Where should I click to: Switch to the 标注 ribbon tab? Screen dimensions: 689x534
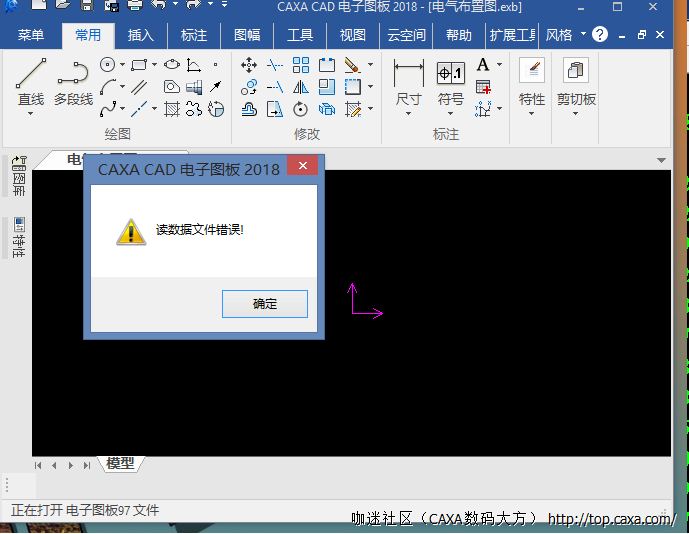(x=194, y=35)
